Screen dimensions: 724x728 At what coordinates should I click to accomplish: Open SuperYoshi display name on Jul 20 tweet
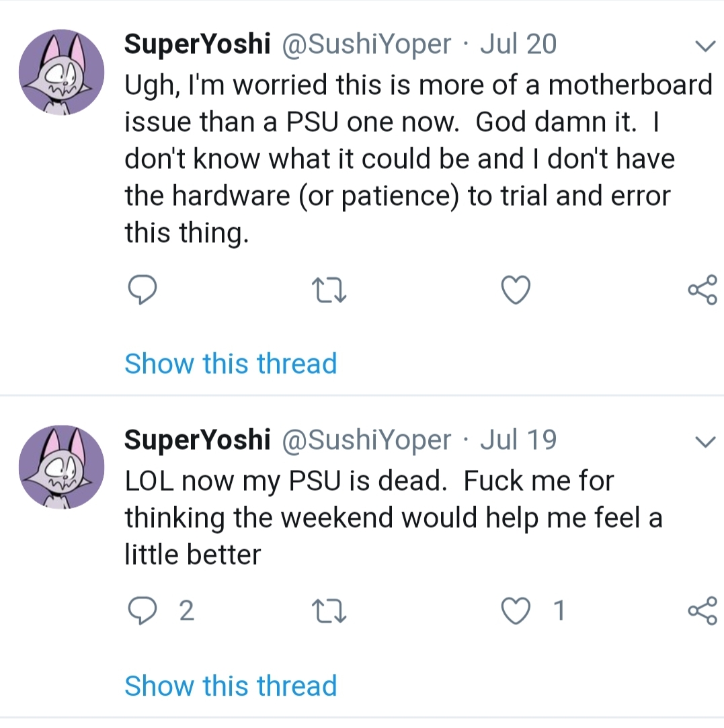(197, 44)
